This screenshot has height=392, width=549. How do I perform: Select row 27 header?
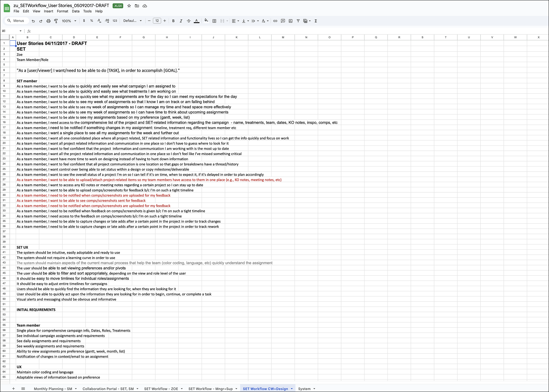click(4, 179)
